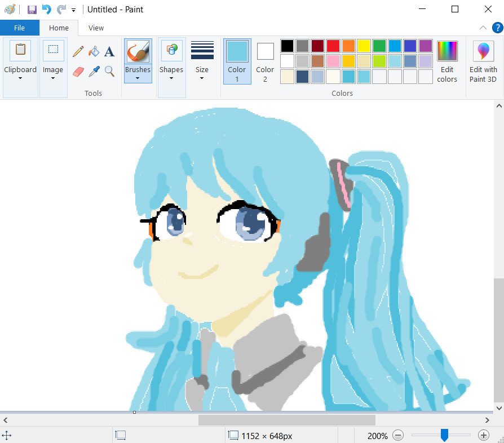Pick the indigo blue color swatch

coord(410,46)
